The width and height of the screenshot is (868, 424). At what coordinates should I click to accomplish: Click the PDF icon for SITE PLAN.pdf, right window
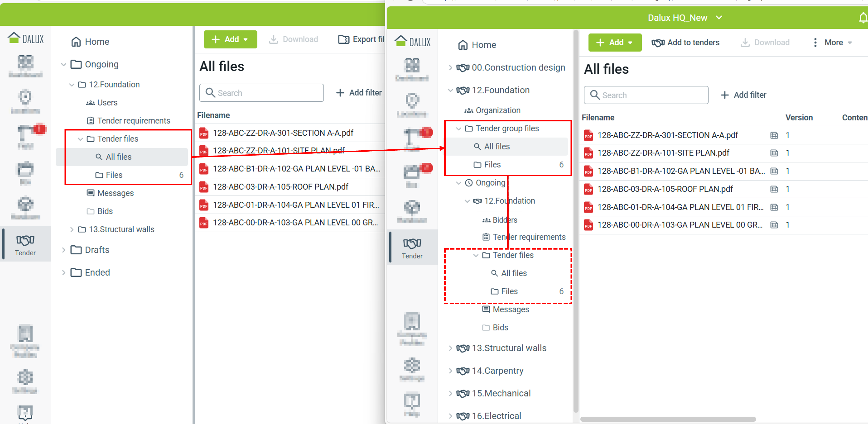[588, 153]
